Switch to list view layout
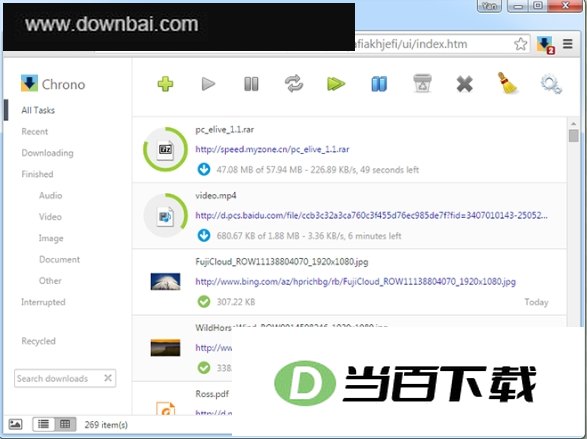This screenshot has width=587, height=439. click(44, 424)
